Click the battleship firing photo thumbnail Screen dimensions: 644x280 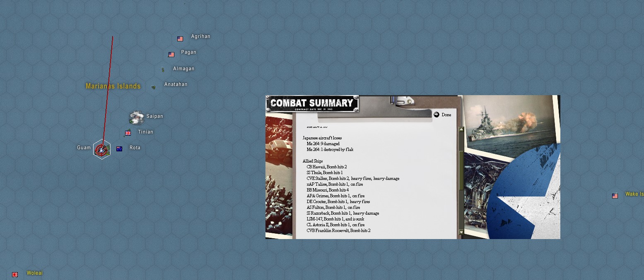pos(511,126)
